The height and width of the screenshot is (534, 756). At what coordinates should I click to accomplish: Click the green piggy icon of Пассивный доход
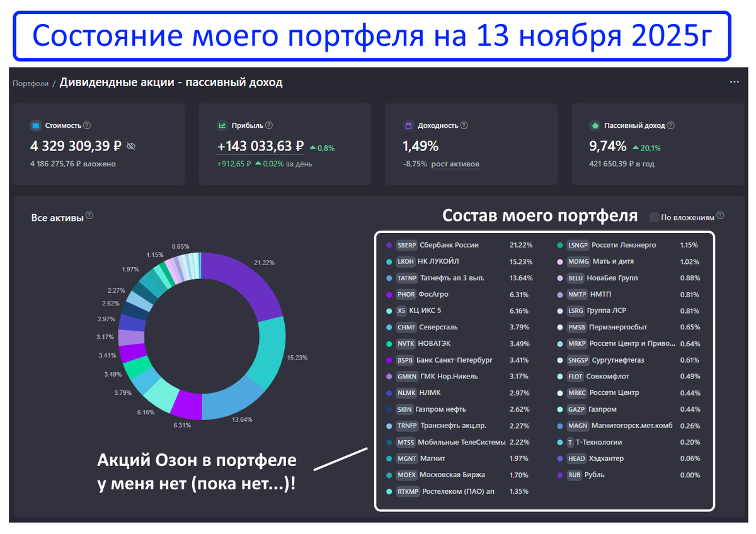[594, 126]
